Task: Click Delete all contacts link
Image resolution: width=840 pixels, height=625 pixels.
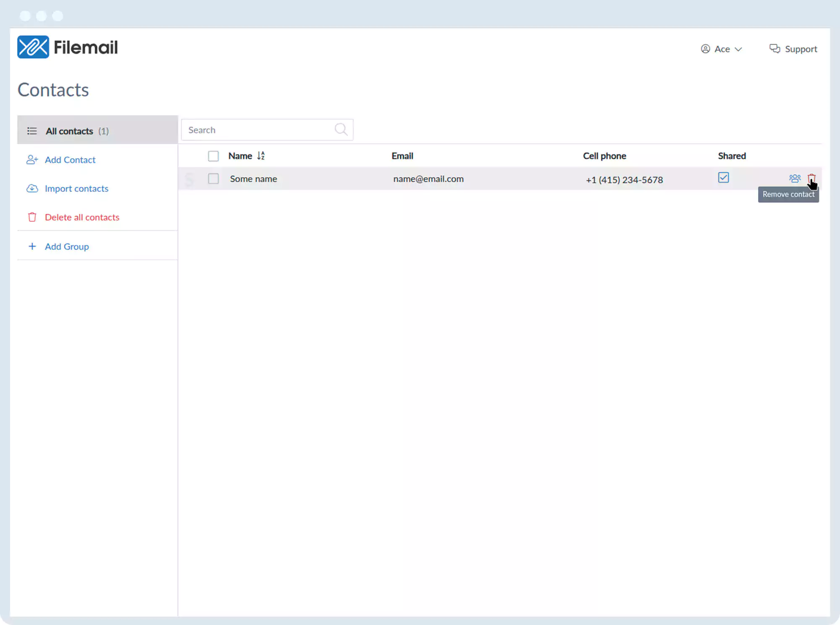Action: click(82, 217)
